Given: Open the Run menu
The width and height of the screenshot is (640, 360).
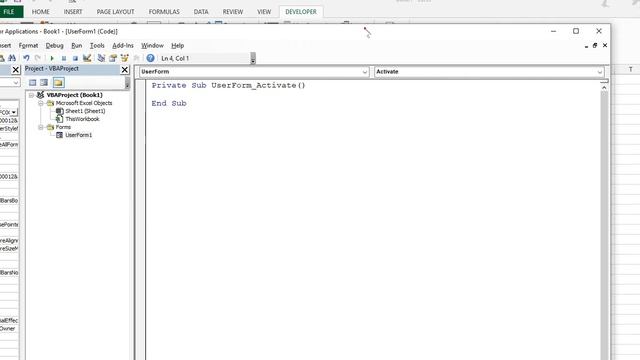Looking at the screenshot, I should 76,46.
